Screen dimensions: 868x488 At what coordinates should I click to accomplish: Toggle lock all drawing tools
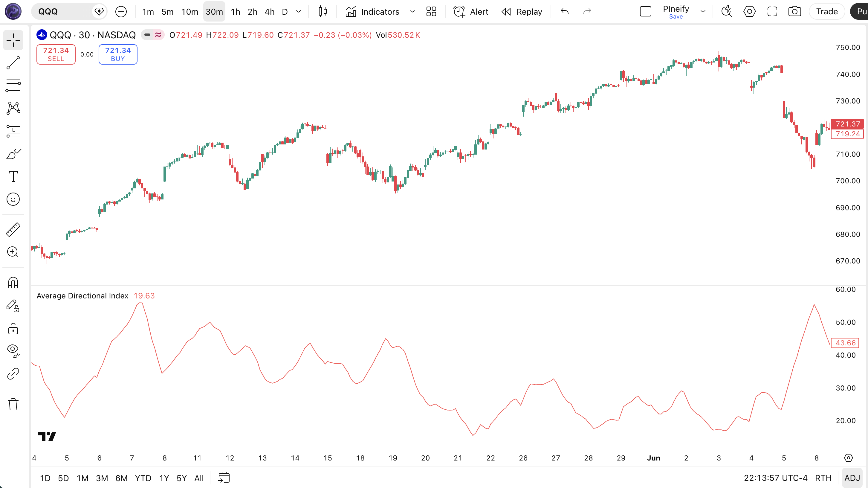(x=13, y=328)
